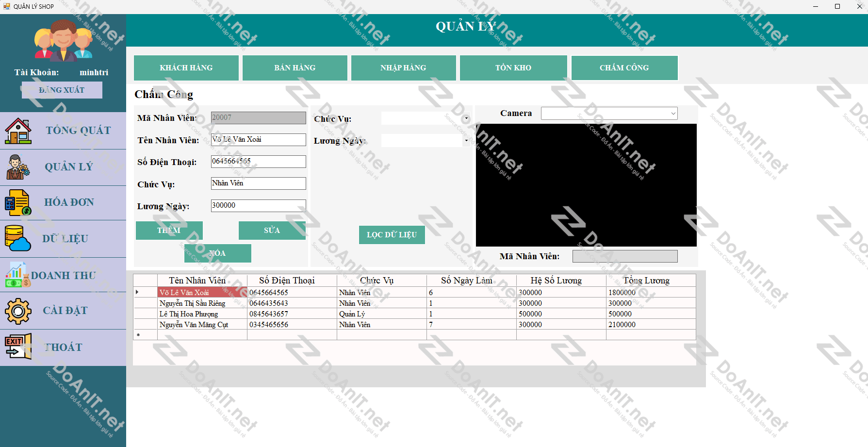Click the CÀI ĐẶT gear icon

click(x=18, y=311)
